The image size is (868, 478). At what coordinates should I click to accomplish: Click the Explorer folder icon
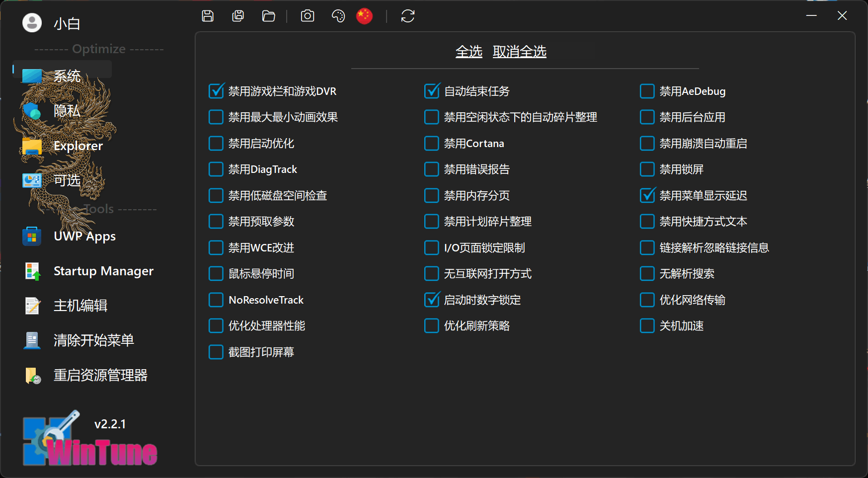tap(32, 146)
